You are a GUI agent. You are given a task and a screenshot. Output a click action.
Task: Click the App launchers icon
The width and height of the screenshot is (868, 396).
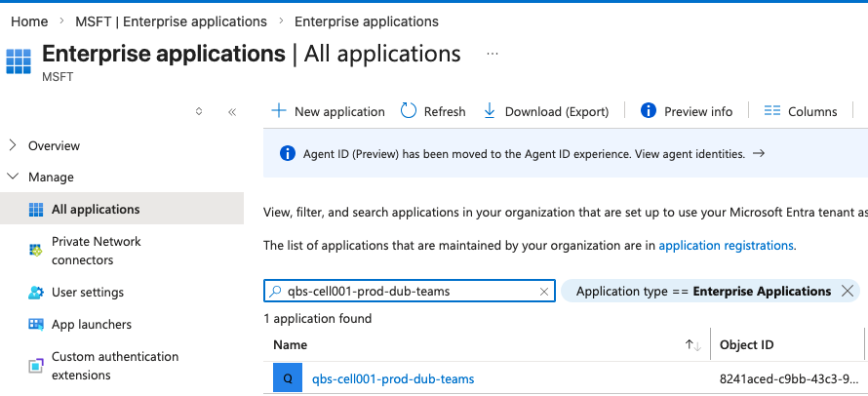[35, 324]
